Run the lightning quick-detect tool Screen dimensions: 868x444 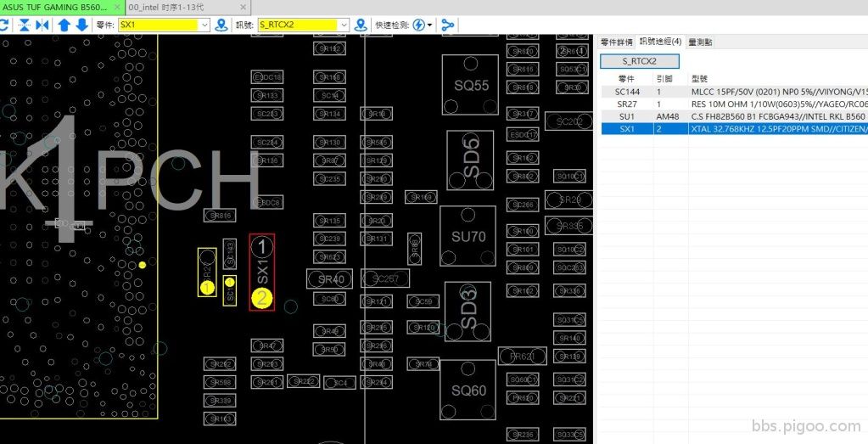coord(419,25)
